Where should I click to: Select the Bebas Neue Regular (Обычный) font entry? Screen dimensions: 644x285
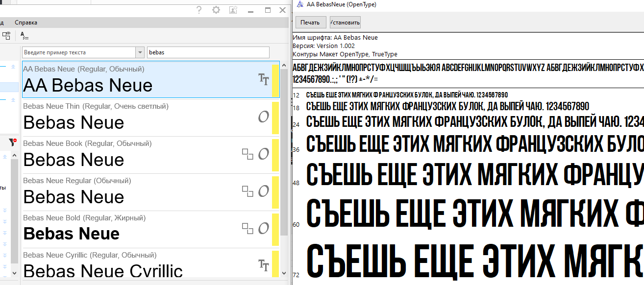[151, 192]
